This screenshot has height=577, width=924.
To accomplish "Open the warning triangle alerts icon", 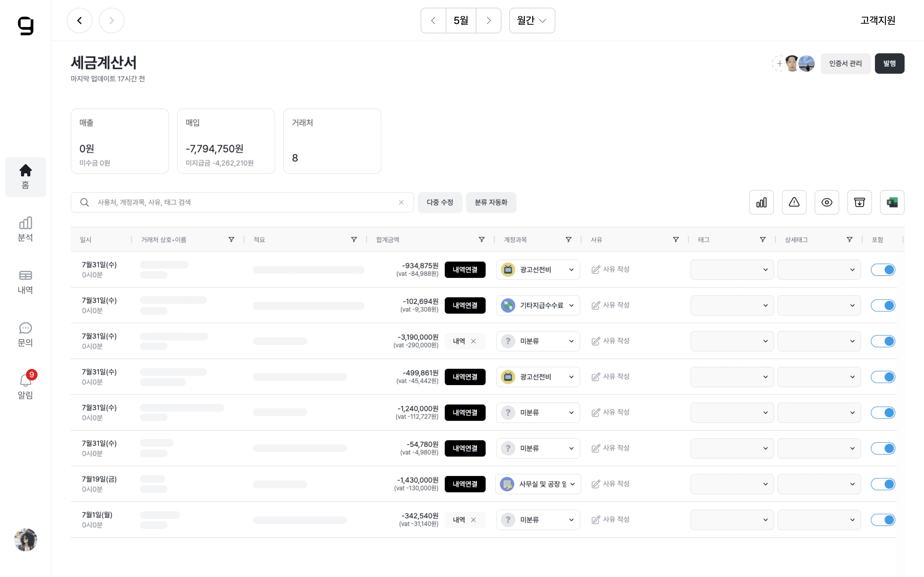I will 794,202.
